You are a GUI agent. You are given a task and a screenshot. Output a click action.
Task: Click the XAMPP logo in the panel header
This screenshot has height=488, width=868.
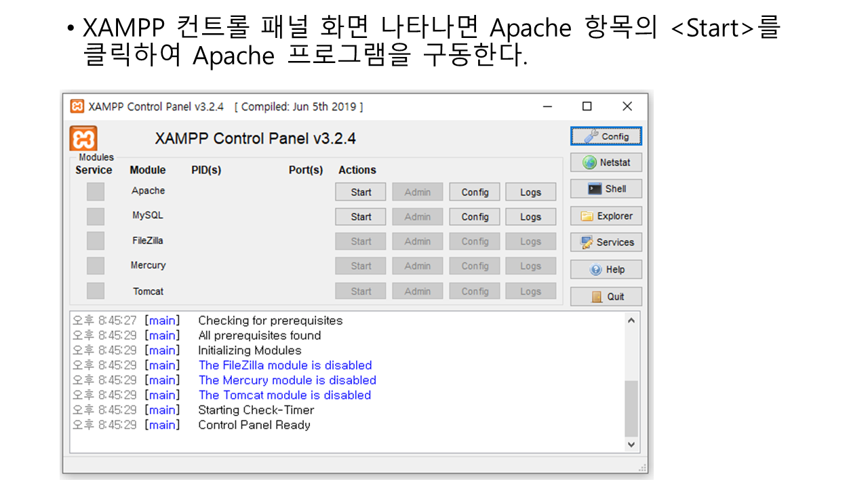click(83, 138)
